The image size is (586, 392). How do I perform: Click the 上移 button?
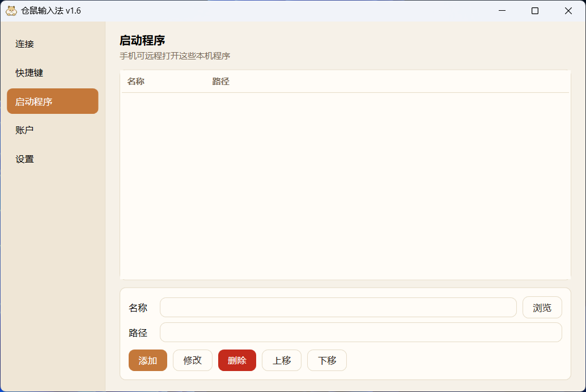(282, 360)
